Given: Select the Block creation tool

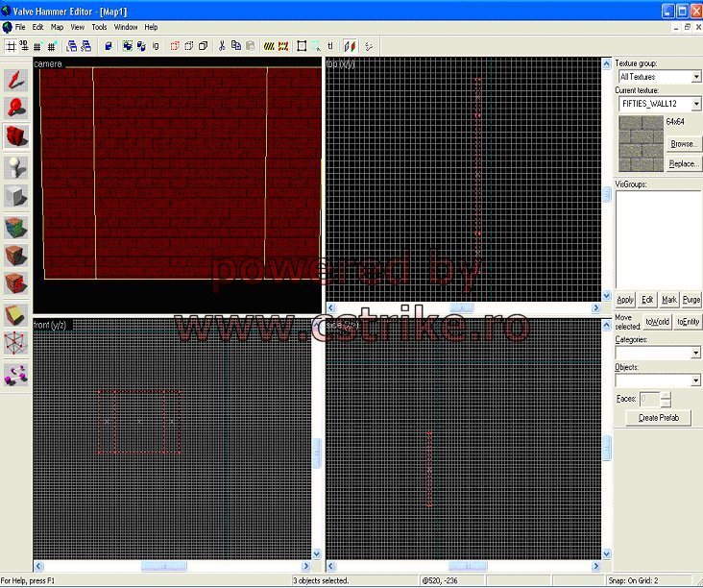Looking at the screenshot, I should point(15,197).
